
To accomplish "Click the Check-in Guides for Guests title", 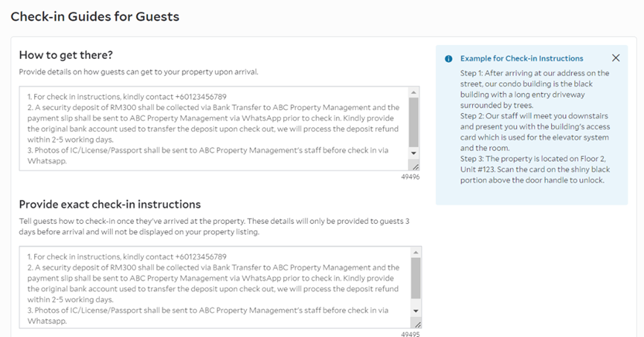I will 95,16.
